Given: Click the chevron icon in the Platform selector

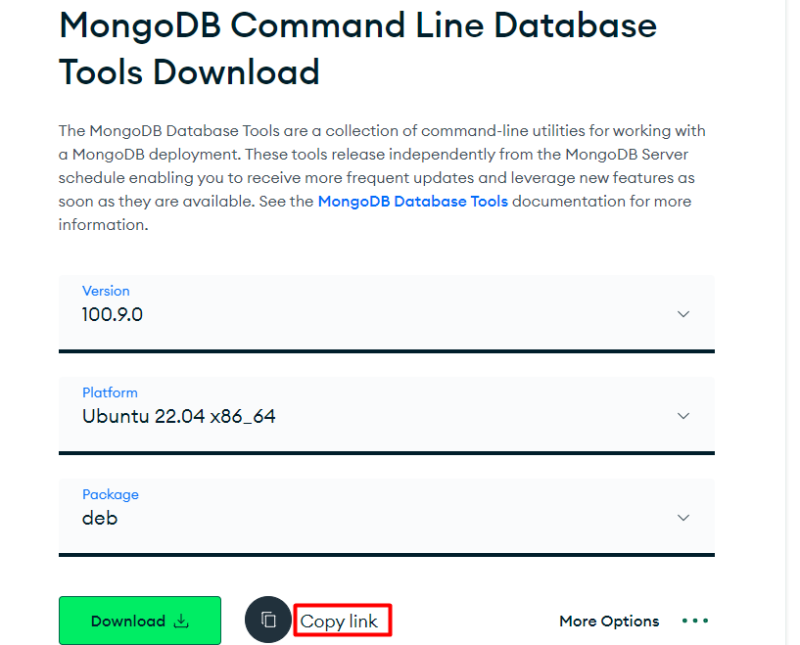Looking at the screenshot, I should coord(684,416).
